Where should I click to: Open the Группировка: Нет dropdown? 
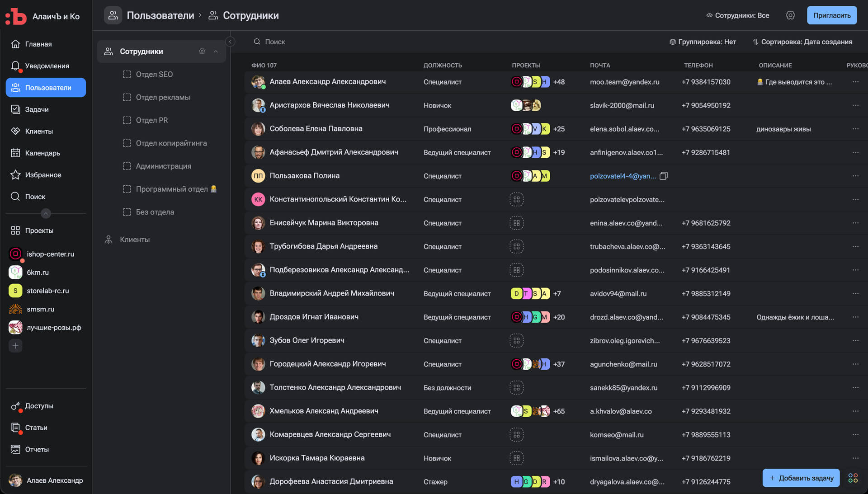(x=703, y=42)
